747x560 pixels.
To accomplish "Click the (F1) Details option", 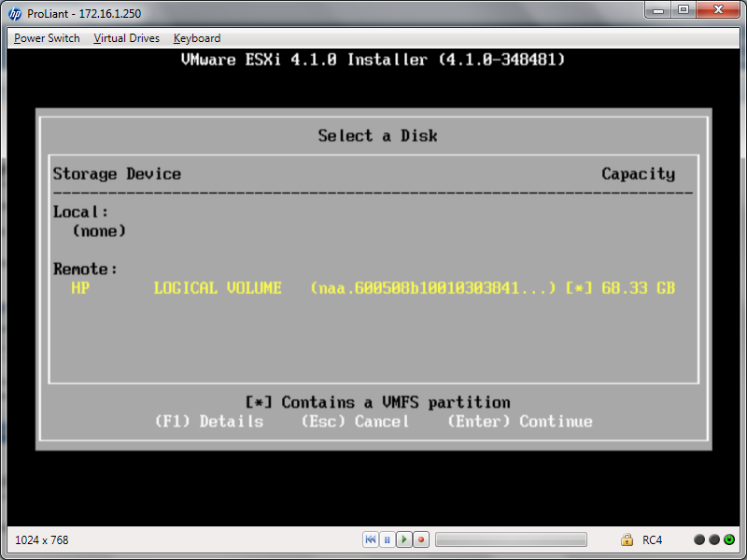I will click(x=209, y=422).
